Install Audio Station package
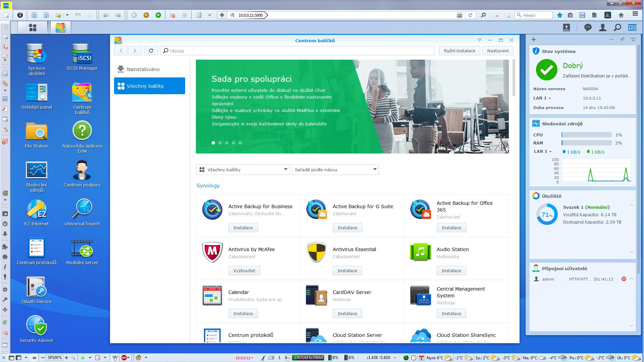644x362 pixels. click(451, 270)
